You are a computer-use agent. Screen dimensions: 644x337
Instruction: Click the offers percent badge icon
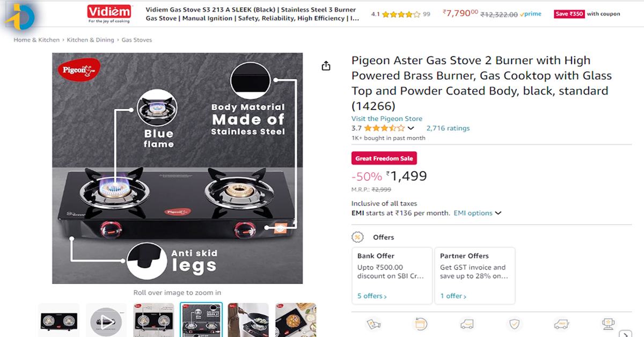click(357, 237)
